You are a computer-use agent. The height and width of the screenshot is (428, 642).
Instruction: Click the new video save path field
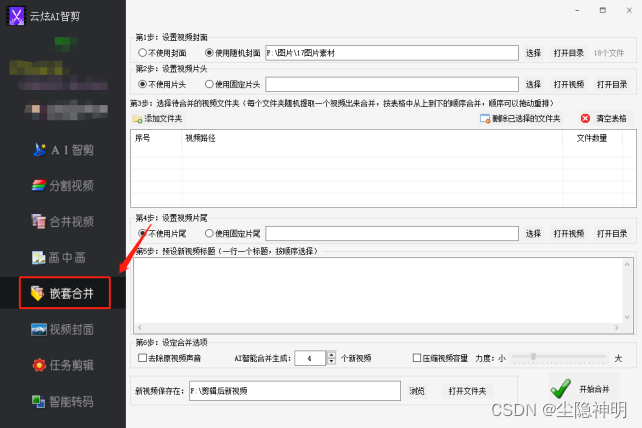click(x=295, y=391)
